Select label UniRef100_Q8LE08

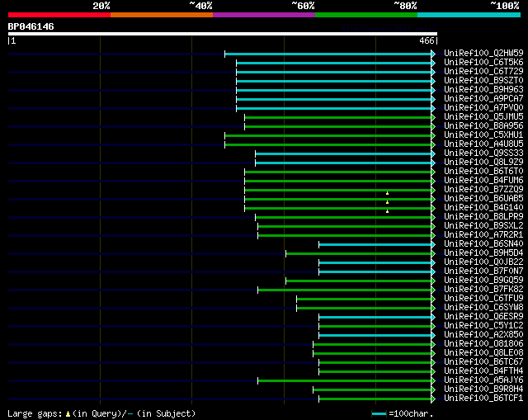(x=483, y=353)
